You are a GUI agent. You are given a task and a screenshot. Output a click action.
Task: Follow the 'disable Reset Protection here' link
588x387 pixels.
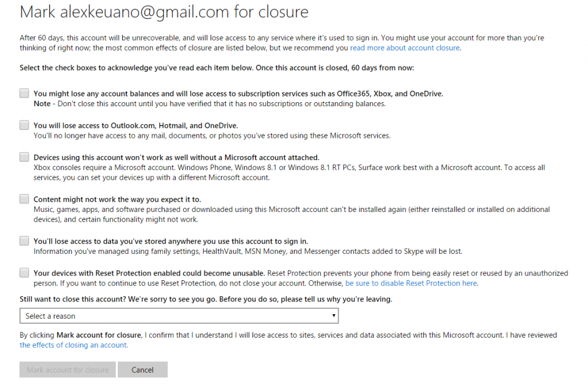click(411, 283)
